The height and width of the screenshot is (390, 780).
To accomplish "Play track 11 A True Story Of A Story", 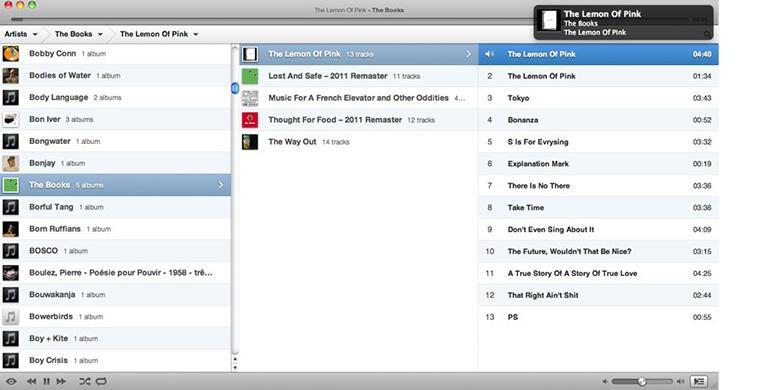I will point(598,273).
